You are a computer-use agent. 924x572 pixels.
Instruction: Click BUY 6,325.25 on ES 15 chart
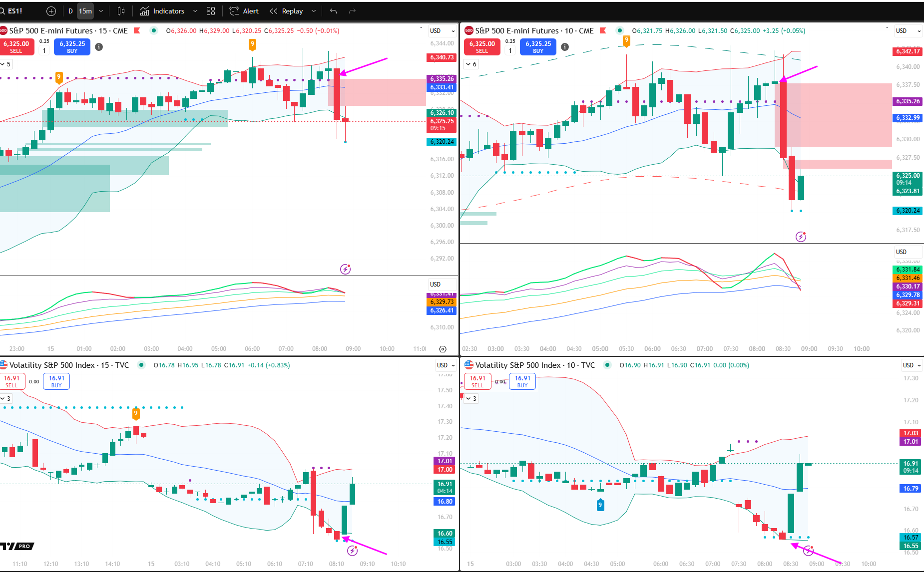pyautogui.click(x=72, y=47)
